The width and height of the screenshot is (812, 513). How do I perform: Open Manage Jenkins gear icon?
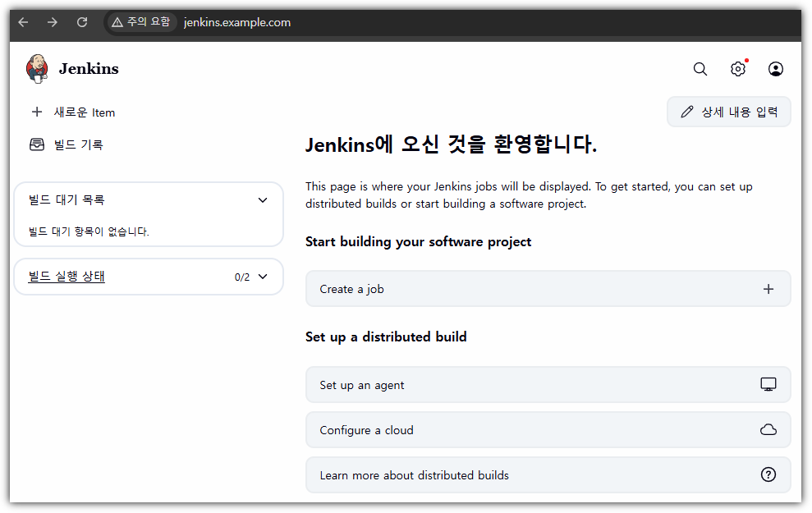point(738,69)
